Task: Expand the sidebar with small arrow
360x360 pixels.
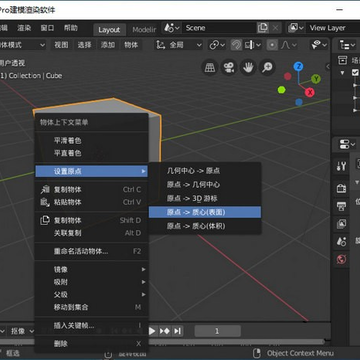Action: coord(327,66)
